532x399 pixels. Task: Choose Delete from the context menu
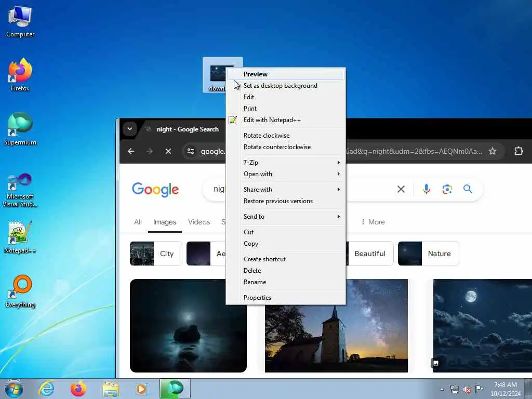(286, 271)
